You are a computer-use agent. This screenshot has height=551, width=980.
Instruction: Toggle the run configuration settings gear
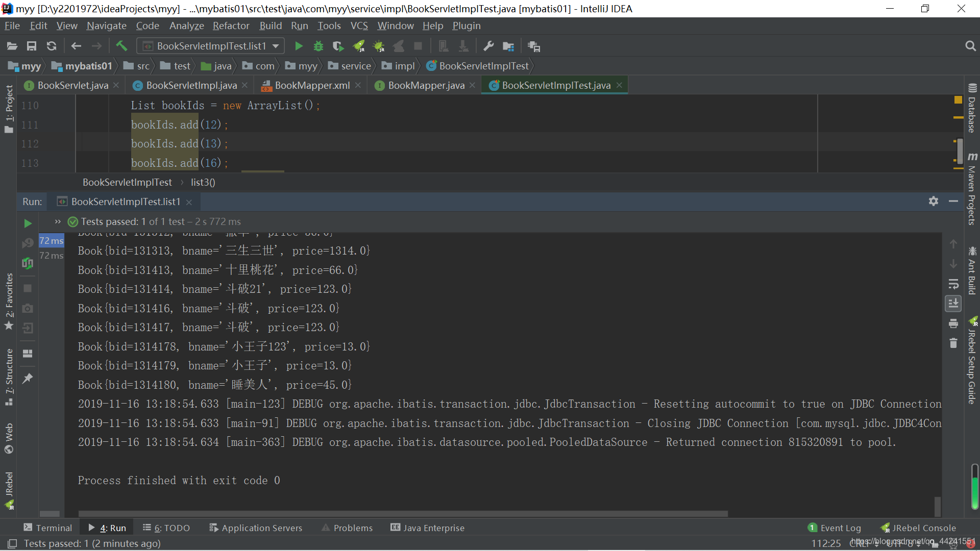pos(934,201)
